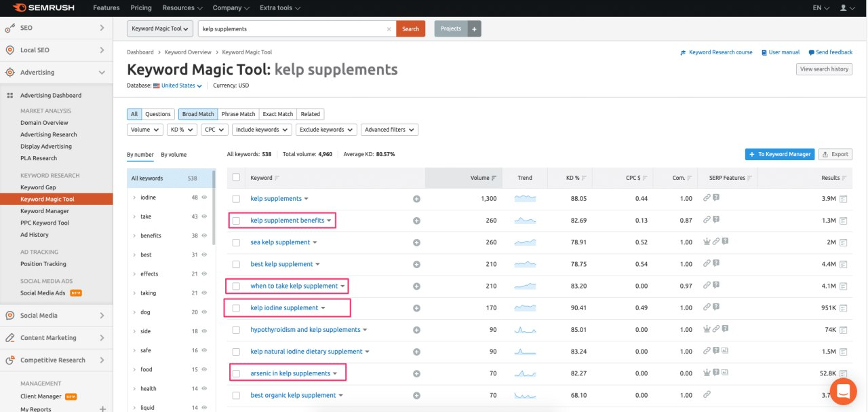Expand the Advanced filters dropdown
This screenshot has width=868, height=412.
coord(389,129)
